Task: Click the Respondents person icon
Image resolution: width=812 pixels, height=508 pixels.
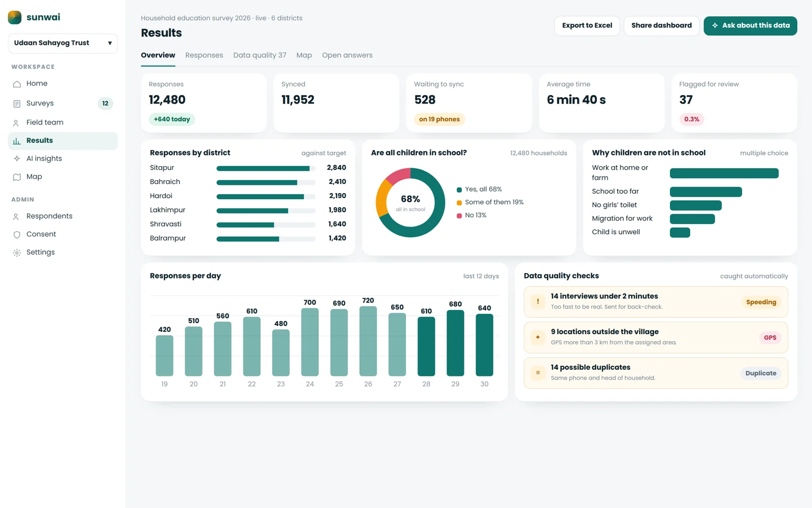Action: (17, 216)
